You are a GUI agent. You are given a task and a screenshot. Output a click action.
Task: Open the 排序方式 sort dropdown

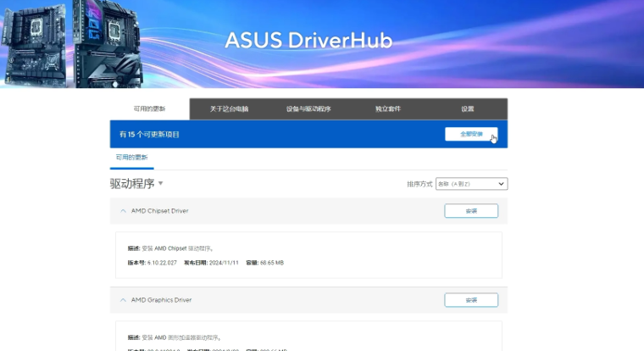pyautogui.click(x=471, y=184)
